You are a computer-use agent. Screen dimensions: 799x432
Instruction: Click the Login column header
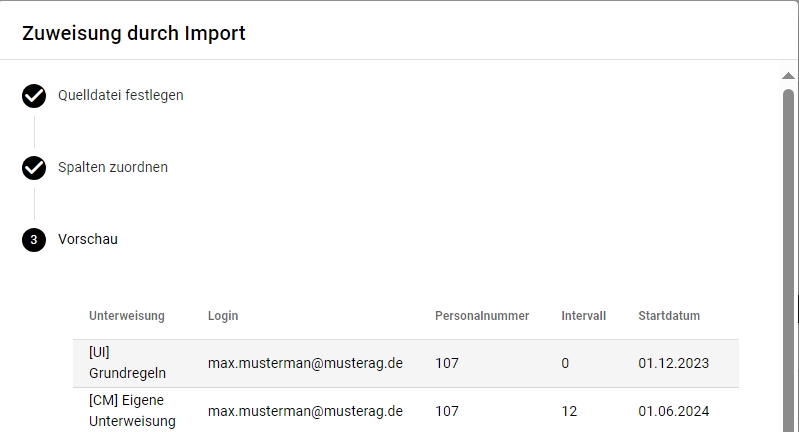(223, 316)
